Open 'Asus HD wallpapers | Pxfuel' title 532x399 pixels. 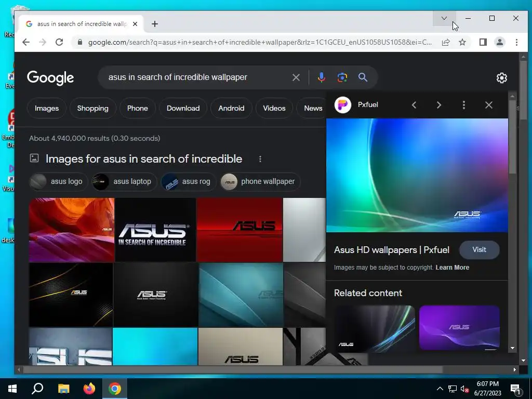[392, 250]
